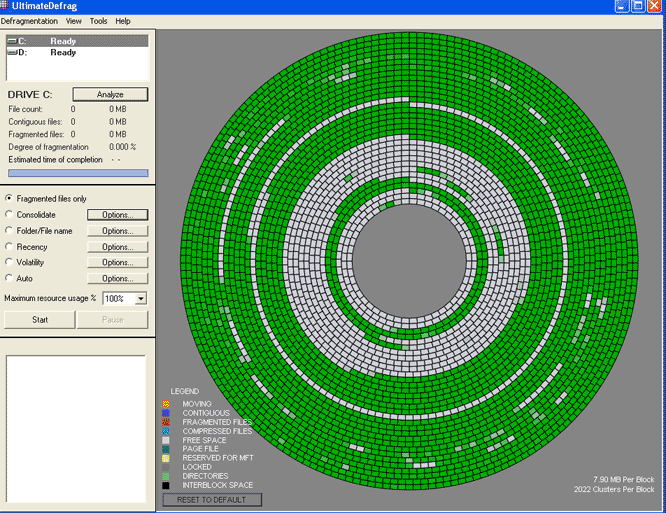Screen dimensions: 666x513
Task: Open Options for Consolidate
Action: [118, 215]
